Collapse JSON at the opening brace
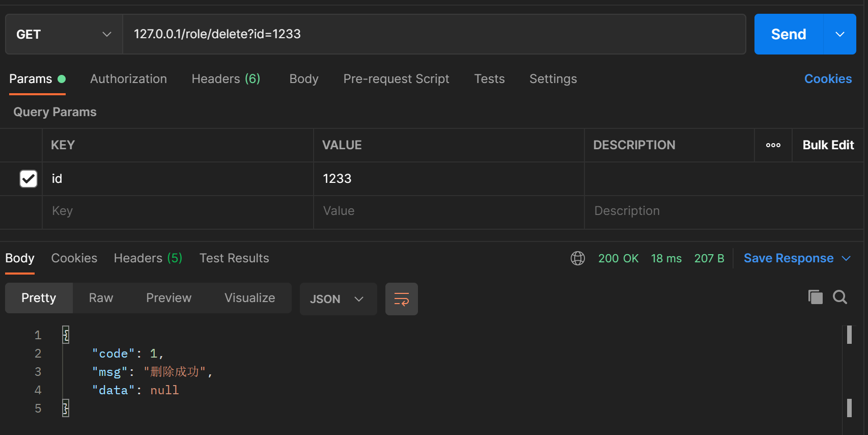The image size is (868, 435). pyautogui.click(x=66, y=335)
